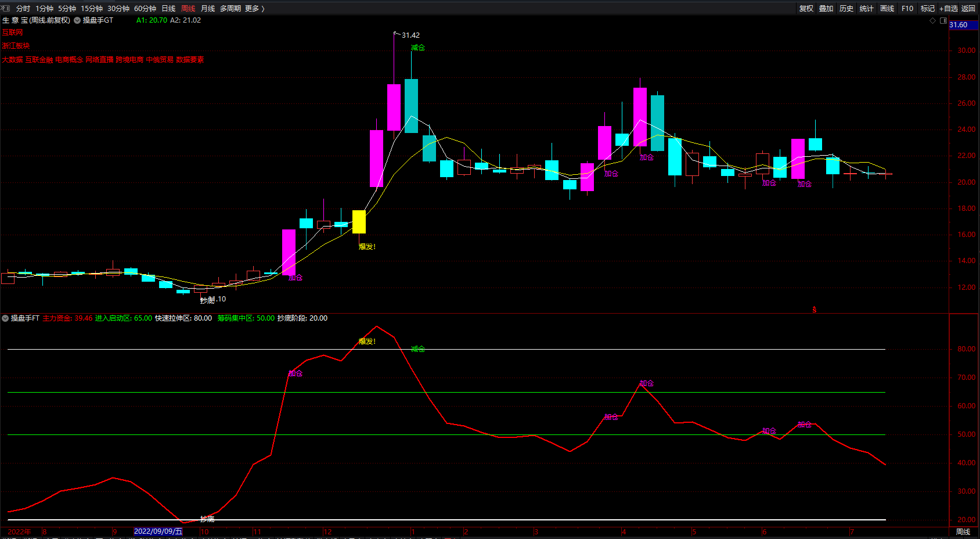
Task: Click the 减仓 signal label on price chart
Action: coord(418,48)
